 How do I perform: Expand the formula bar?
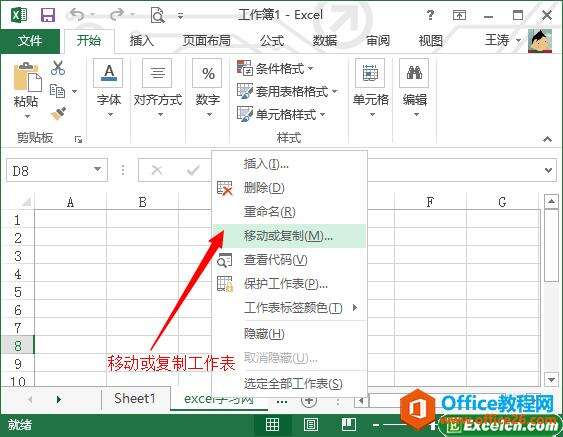point(548,171)
